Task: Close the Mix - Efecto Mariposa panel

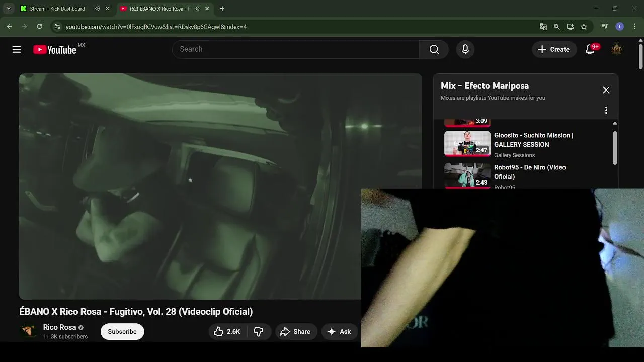Action: click(x=606, y=90)
